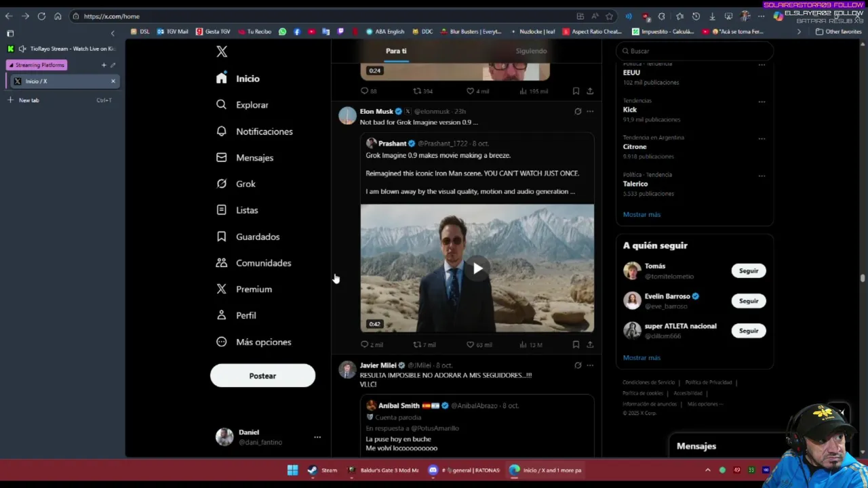868x488 pixels.
Task: Open Grok from sidebar
Action: [236, 184]
